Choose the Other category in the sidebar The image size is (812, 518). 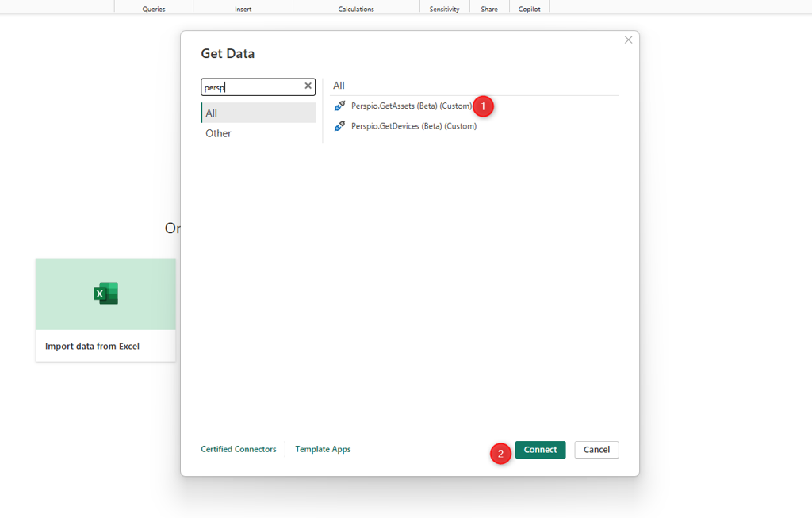coord(258,133)
